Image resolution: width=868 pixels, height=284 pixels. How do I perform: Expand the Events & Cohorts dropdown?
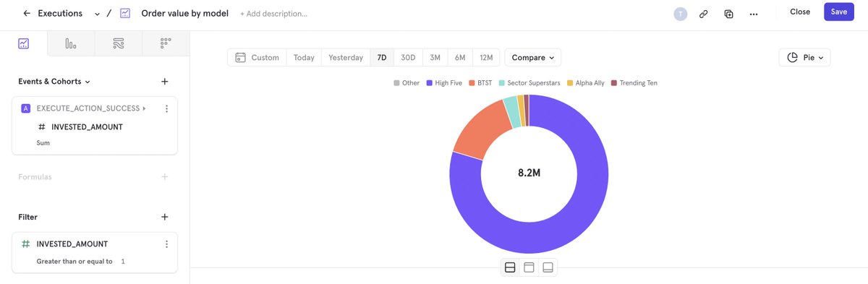pyautogui.click(x=54, y=82)
